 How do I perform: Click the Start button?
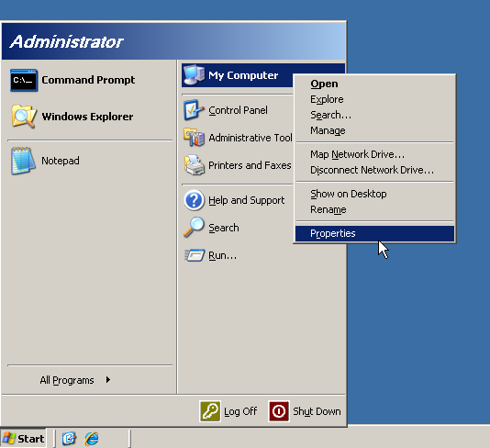23,438
